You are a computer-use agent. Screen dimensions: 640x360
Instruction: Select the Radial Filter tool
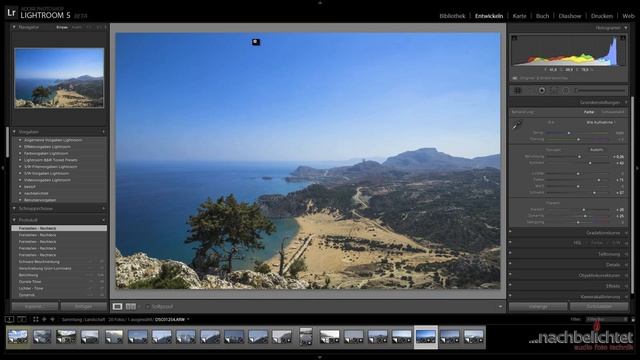(x=566, y=90)
